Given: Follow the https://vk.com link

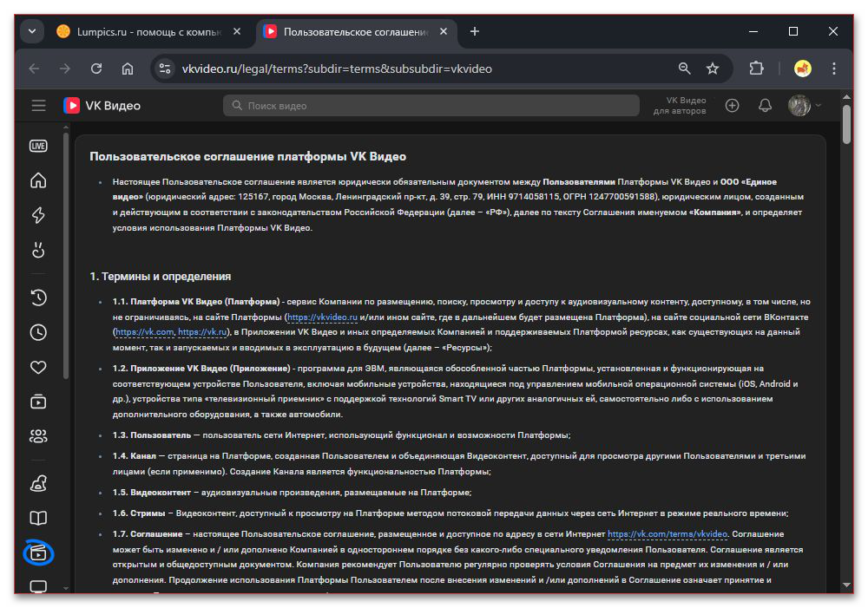Looking at the screenshot, I should click(x=144, y=332).
